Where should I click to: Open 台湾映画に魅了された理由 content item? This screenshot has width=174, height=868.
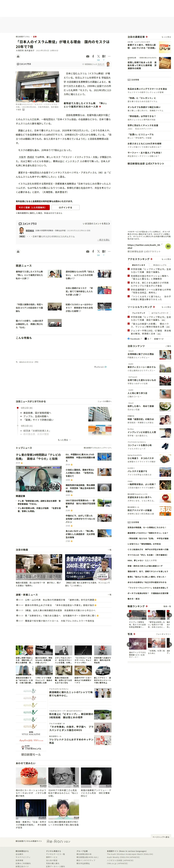pyautogui.click(x=141, y=354)
